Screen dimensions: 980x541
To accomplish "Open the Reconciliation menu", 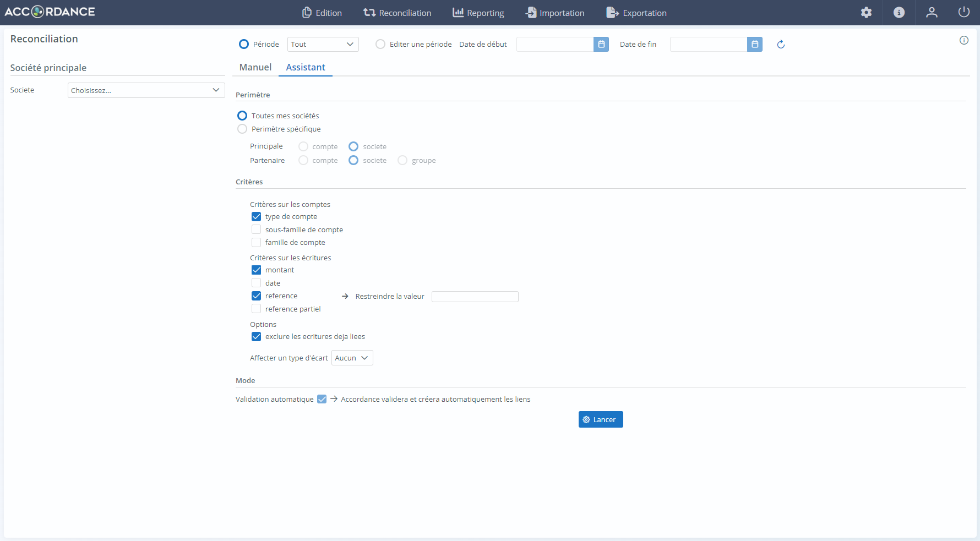I will pos(398,13).
